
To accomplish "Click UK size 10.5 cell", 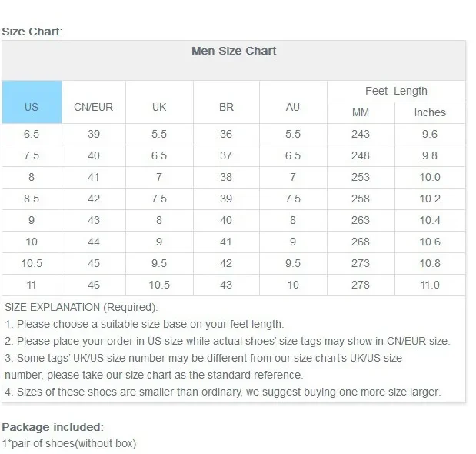I will [x=159, y=285].
